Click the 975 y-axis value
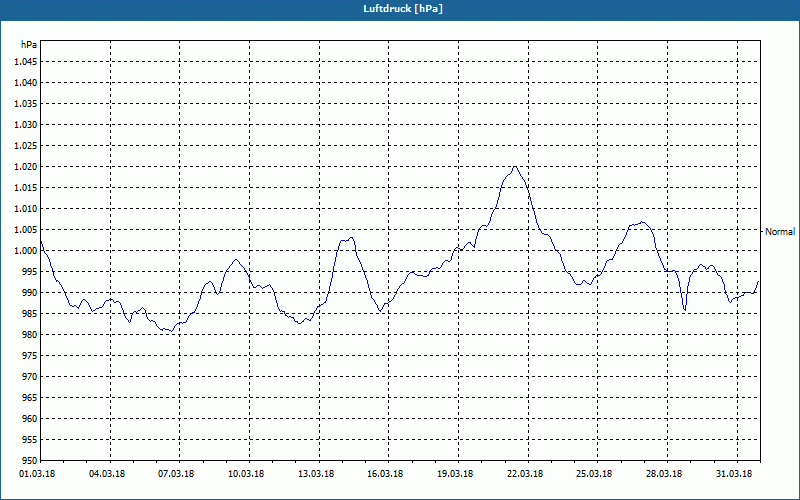800x500 pixels. 30,356
